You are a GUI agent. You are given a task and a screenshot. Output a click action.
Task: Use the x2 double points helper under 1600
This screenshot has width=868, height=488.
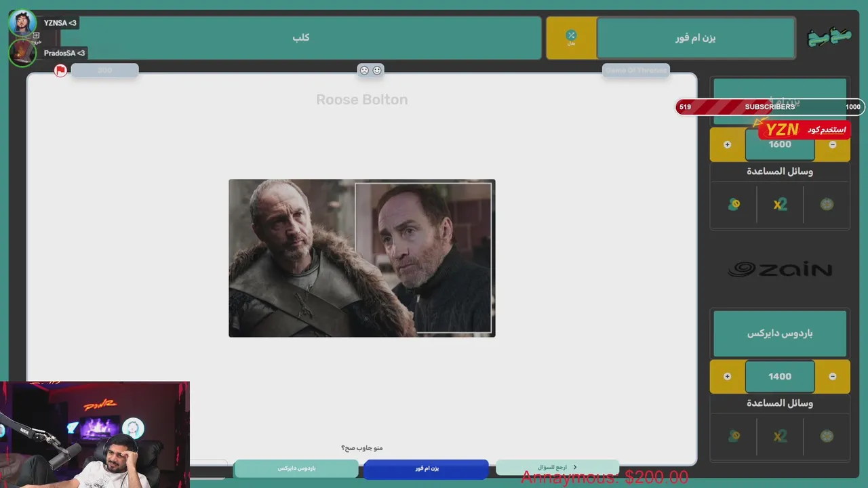click(780, 204)
